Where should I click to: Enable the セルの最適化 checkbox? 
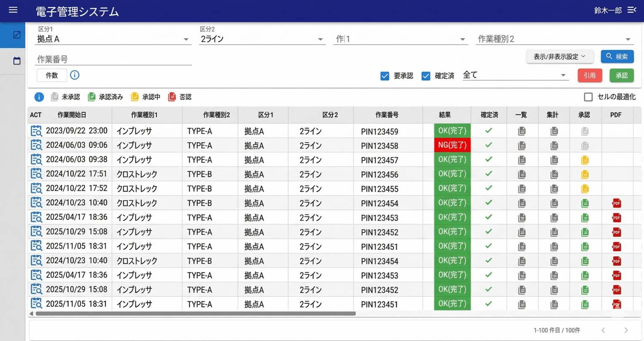pos(588,97)
